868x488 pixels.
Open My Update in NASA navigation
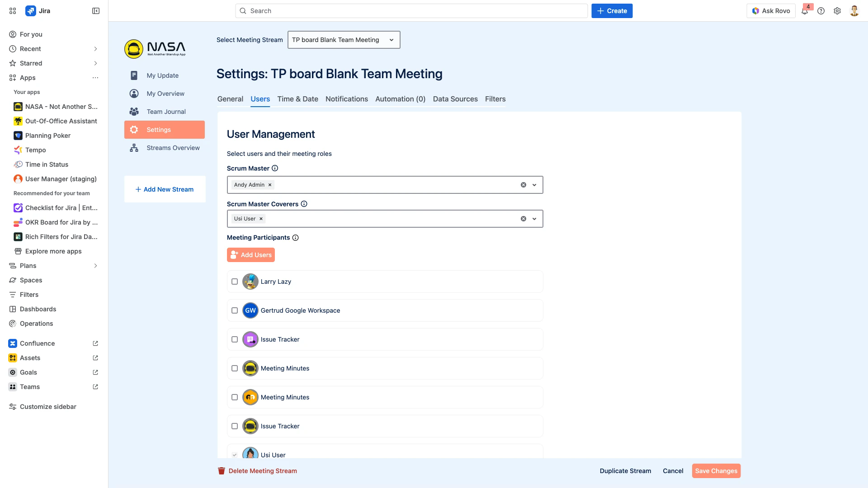point(162,75)
